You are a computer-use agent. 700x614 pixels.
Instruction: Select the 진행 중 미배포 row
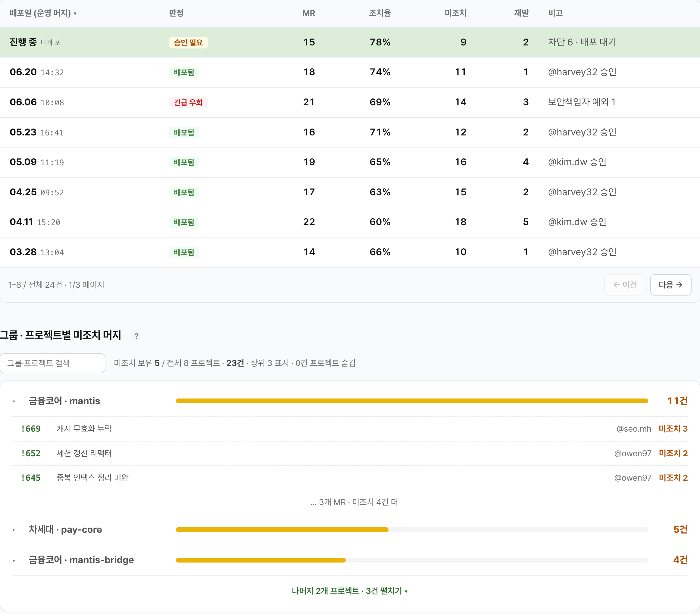(x=350, y=42)
